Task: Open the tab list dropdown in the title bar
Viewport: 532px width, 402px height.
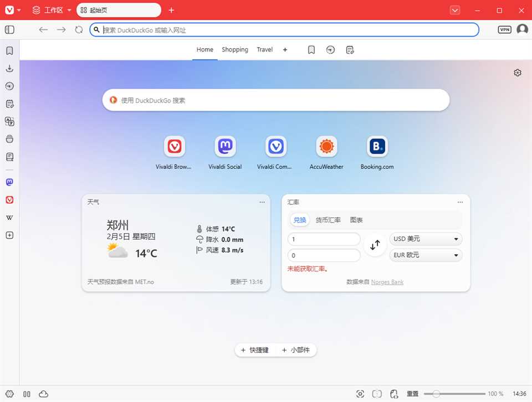Action: coord(455,10)
